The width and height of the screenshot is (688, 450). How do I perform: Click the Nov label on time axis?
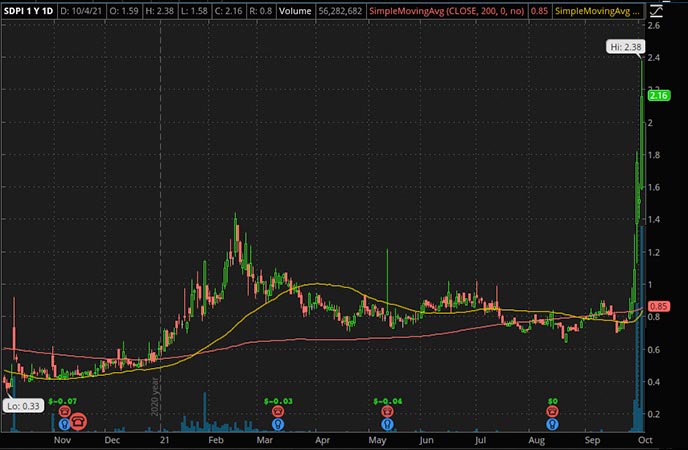click(x=62, y=440)
